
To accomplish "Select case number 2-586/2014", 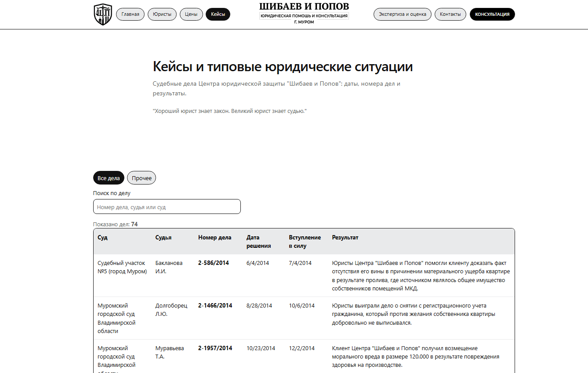I will (x=214, y=263).
